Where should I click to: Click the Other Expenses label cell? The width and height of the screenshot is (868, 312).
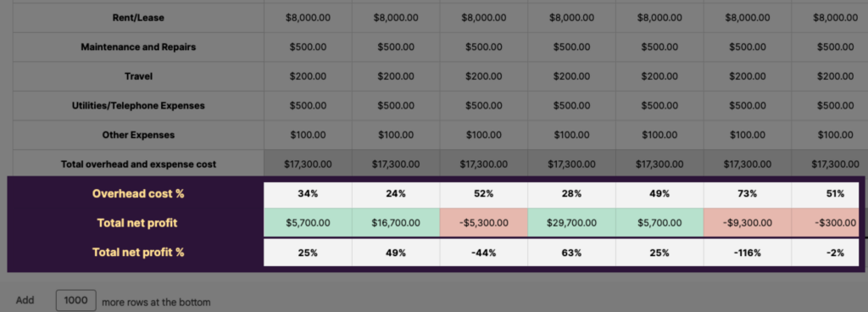tap(138, 135)
